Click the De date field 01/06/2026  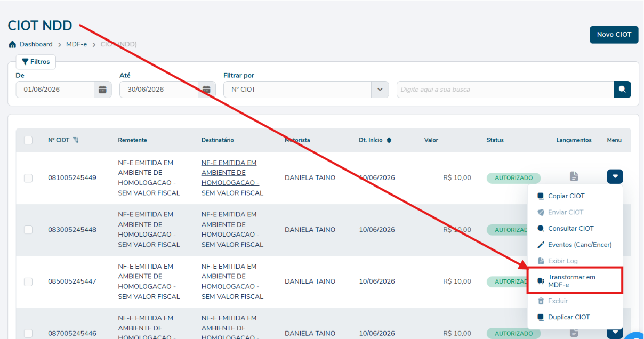55,90
